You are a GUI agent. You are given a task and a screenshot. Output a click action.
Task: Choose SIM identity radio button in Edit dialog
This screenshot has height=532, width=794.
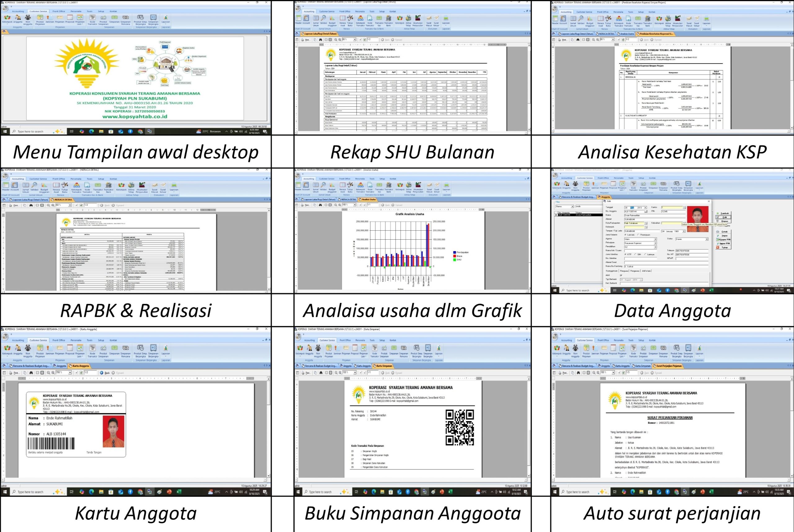[x=636, y=255]
